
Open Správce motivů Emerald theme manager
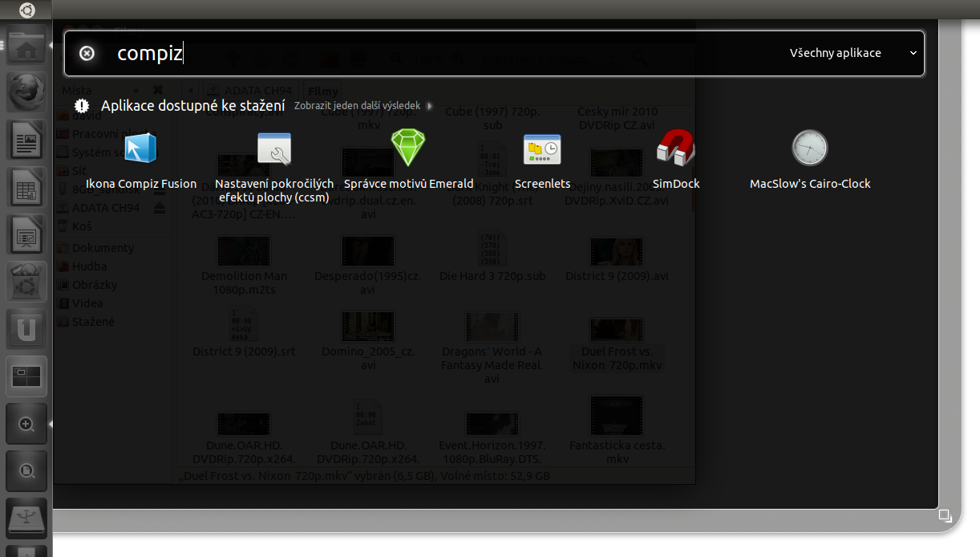point(408,160)
